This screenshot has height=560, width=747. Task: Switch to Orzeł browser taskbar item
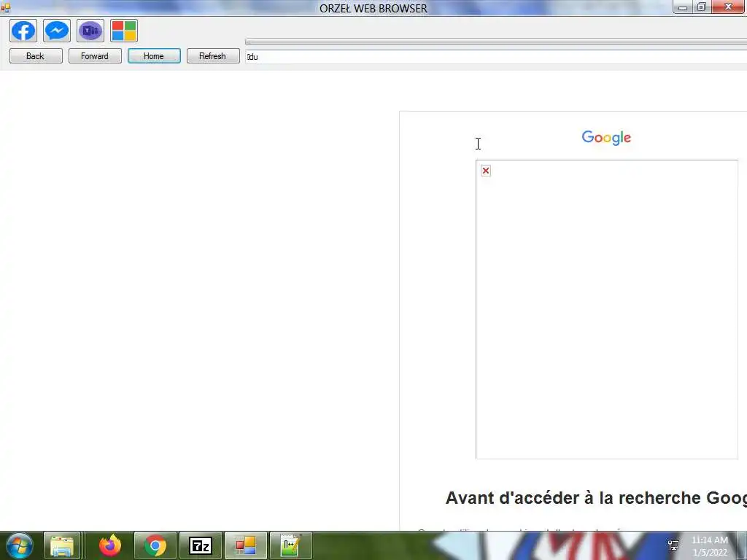click(246, 545)
